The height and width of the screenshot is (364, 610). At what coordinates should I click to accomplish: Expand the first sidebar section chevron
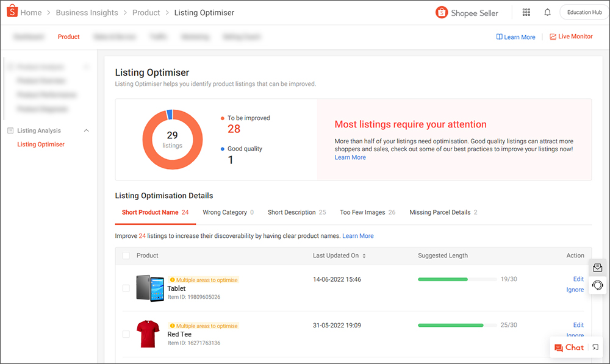pos(87,66)
